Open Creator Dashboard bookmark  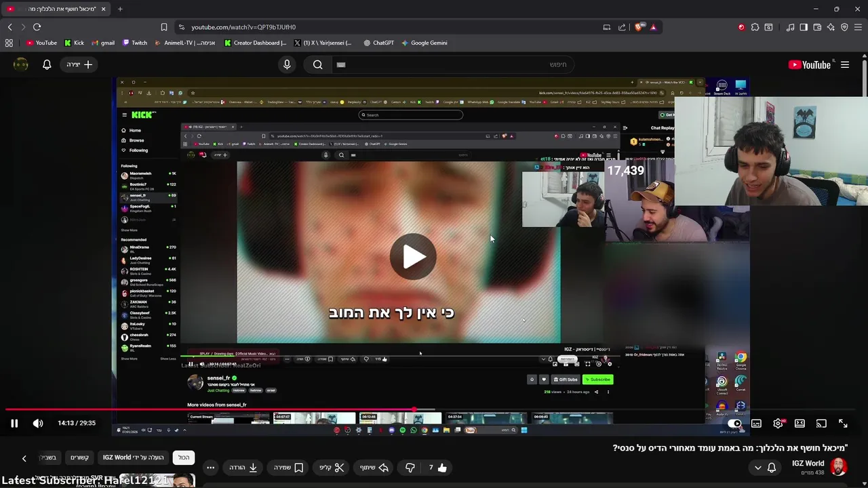[256, 43]
